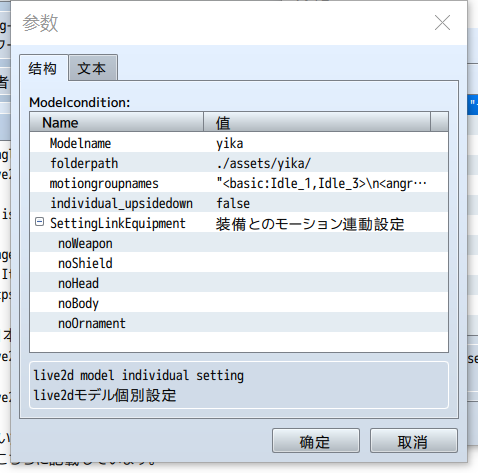
Task: Select the noOrnament row
Action: [x=239, y=323]
